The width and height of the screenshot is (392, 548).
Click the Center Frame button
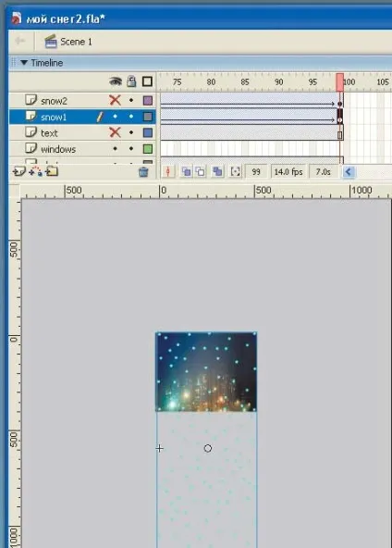coord(168,171)
